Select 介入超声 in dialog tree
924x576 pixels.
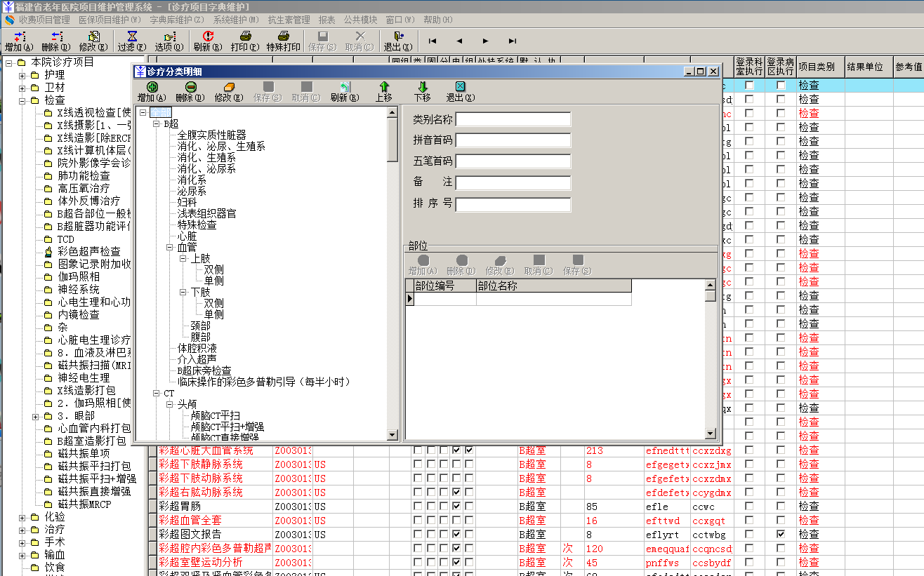197,359
